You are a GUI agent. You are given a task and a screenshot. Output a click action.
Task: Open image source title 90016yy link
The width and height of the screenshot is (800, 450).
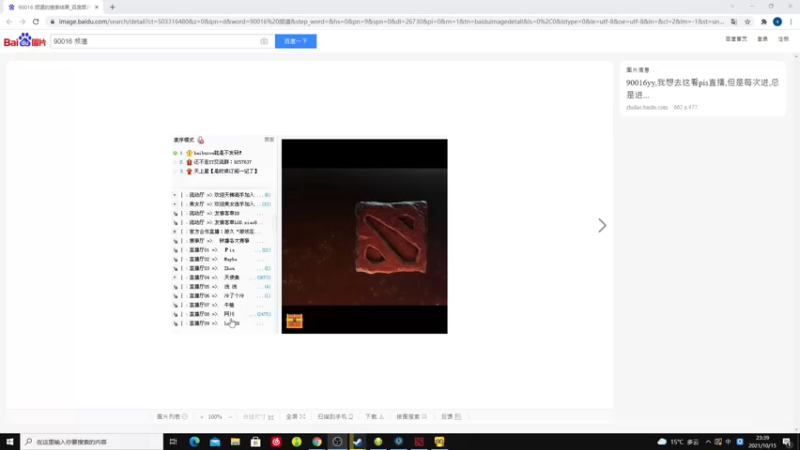click(702, 88)
